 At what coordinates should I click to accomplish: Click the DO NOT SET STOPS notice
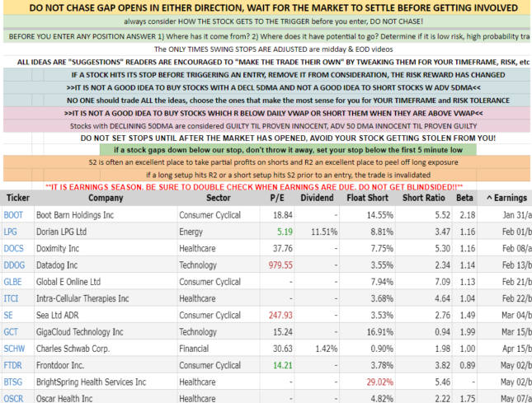pyautogui.click(x=288, y=138)
